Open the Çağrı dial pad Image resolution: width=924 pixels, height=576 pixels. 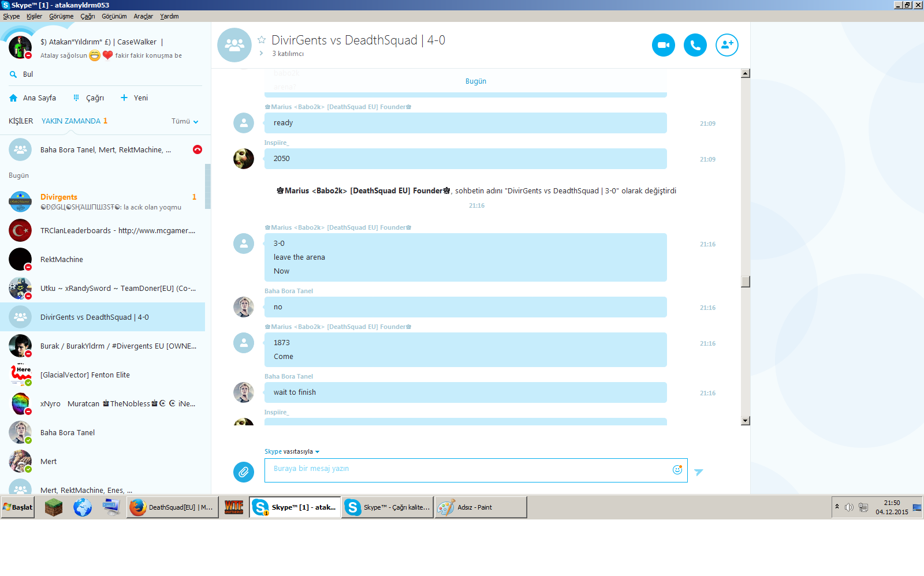pos(88,98)
